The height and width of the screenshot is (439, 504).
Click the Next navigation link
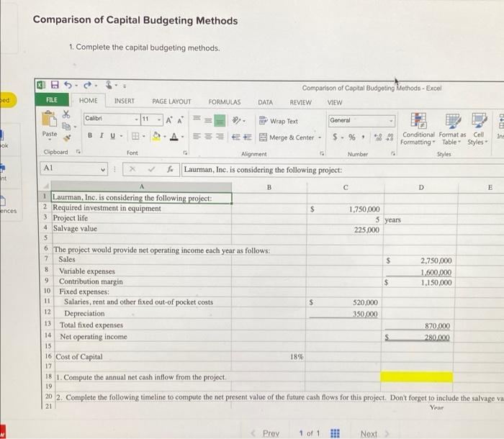click(x=374, y=434)
